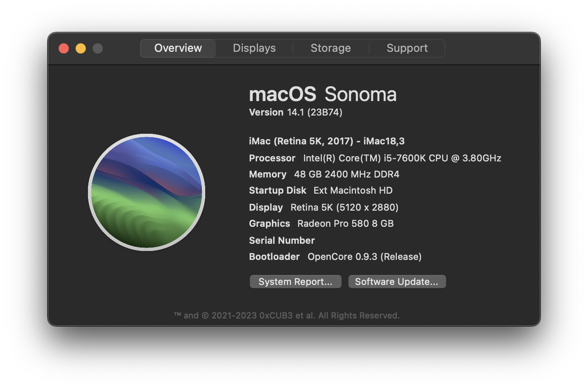This screenshot has height=389, width=588.
Task: Click the Startup Disk Ext Macintosh HD entry
Action: [320, 190]
